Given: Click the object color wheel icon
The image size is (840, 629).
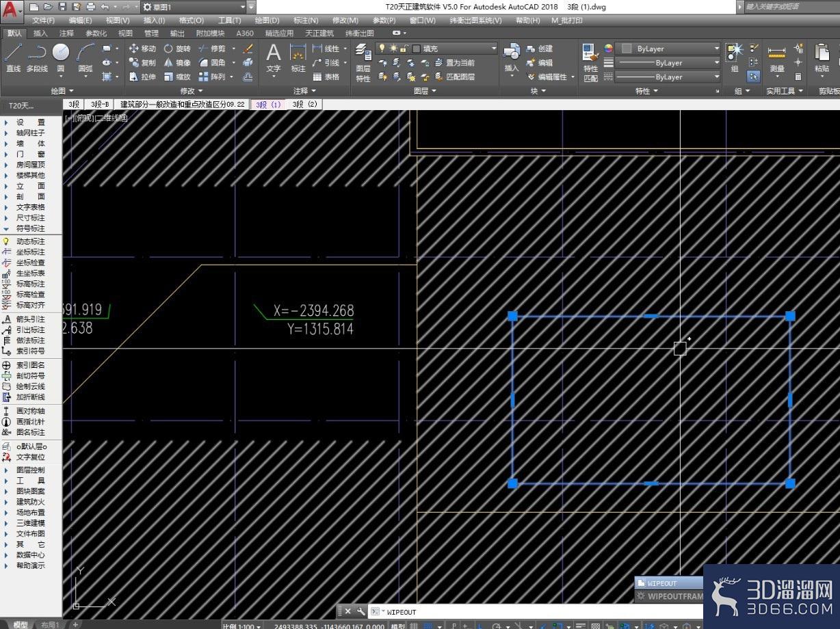Looking at the screenshot, I should [x=608, y=49].
